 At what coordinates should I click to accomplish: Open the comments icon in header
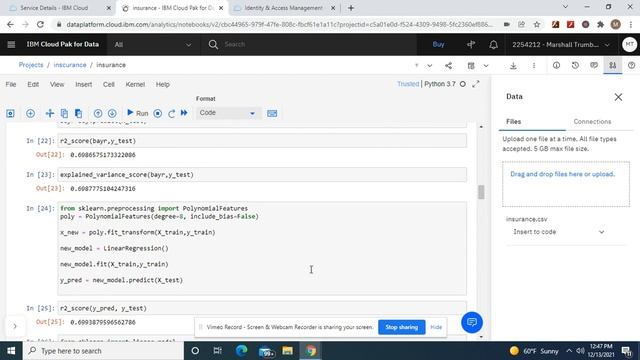pos(594,65)
